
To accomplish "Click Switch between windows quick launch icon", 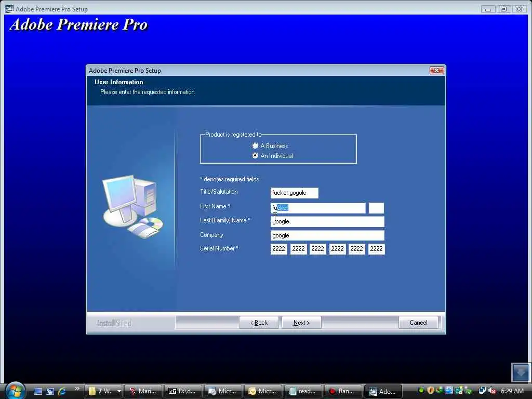I will point(50,391).
